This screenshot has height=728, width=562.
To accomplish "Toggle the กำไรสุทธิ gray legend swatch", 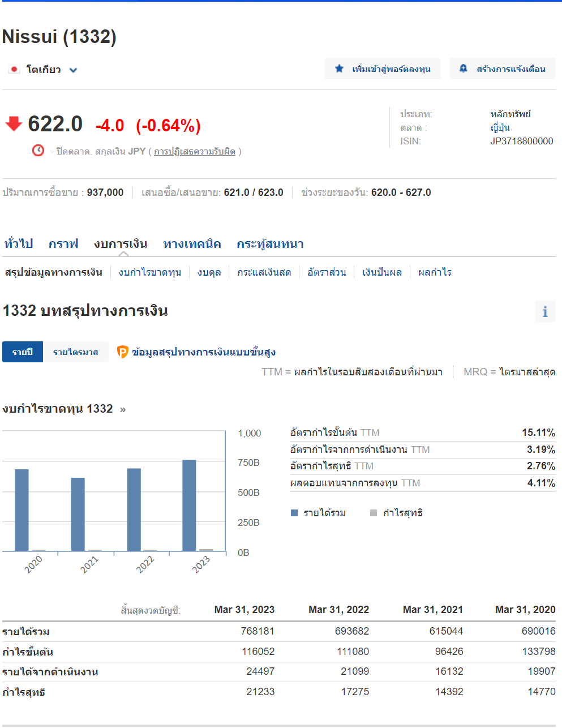I will point(374,513).
